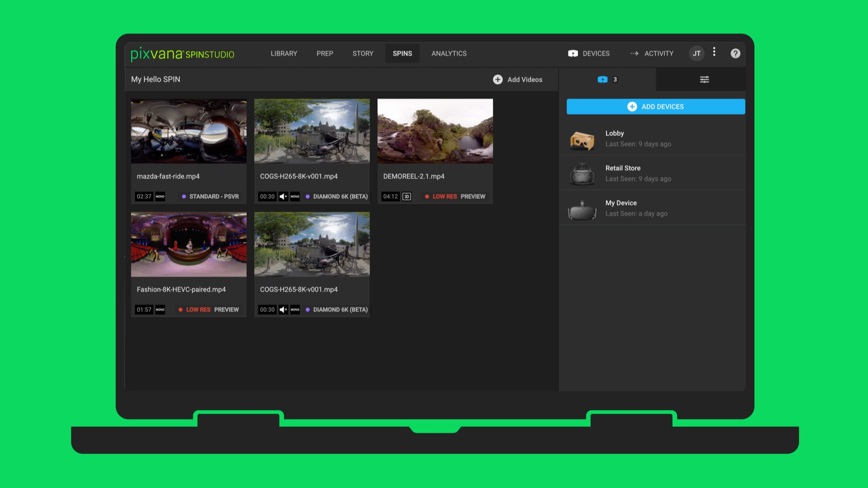Click the My Hello SPIN title
The image size is (868, 488).
click(156, 79)
